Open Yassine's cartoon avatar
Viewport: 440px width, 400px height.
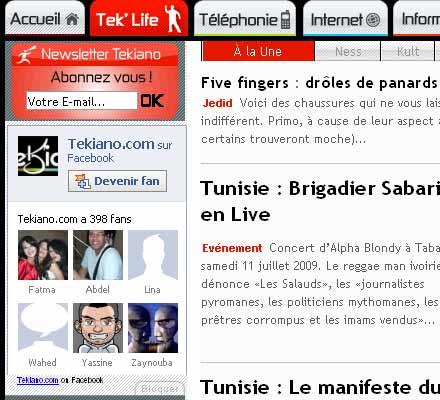click(98, 328)
